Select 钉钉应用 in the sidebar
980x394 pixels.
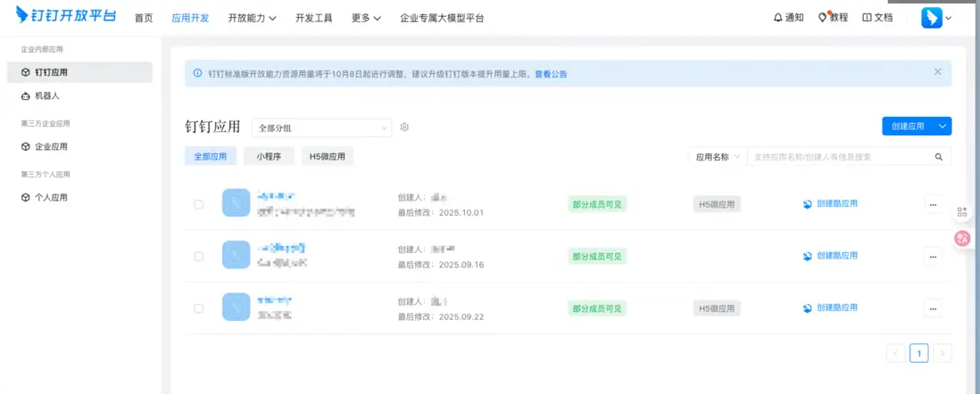point(79,72)
